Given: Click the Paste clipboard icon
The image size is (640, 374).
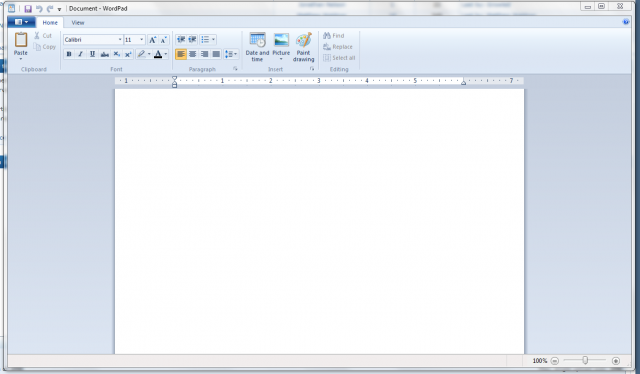Looking at the screenshot, I should click(21, 40).
